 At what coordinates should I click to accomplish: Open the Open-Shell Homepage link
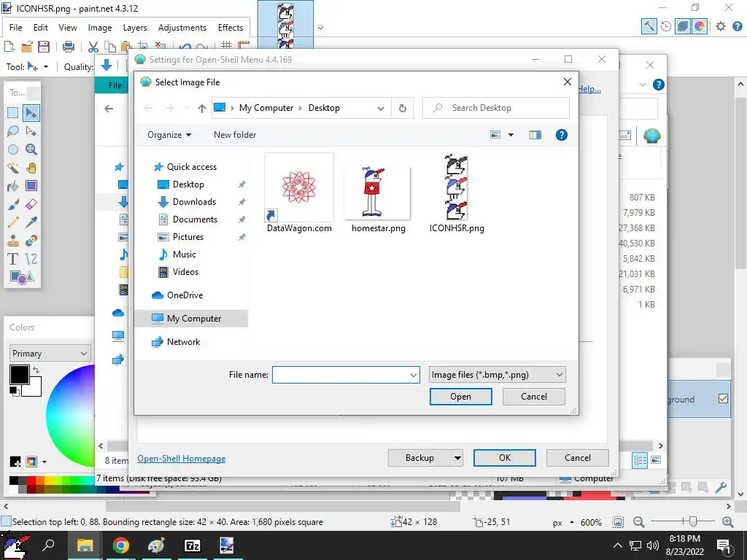click(x=182, y=459)
